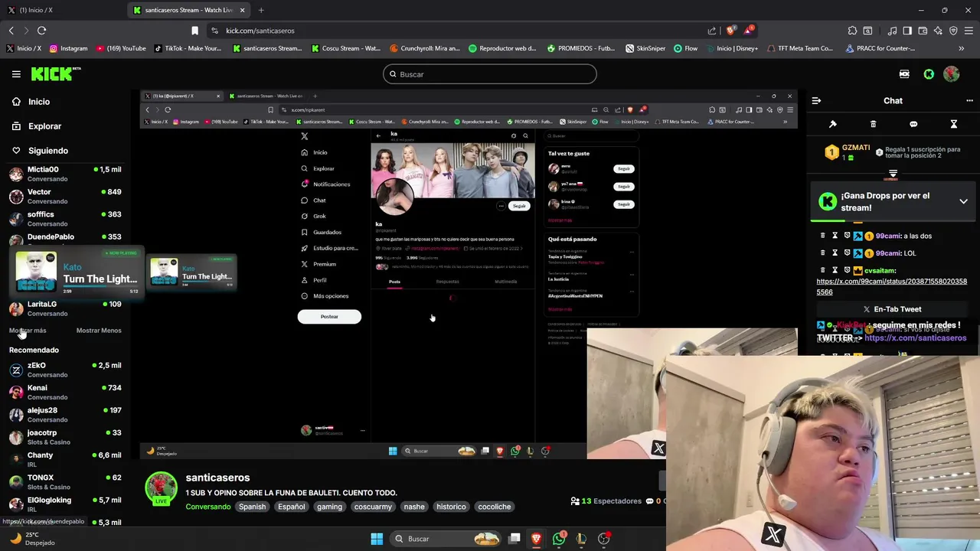Open the Disney+ bookmark
This screenshot has width=980, height=551.
pyautogui.click(x=731, y=48)
